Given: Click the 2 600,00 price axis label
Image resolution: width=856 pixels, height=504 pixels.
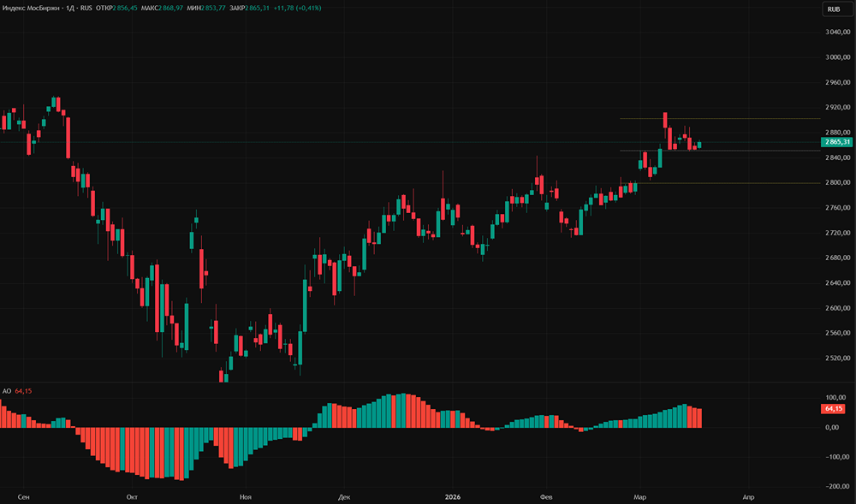Looking at the screenshot, I should [837, 308].
